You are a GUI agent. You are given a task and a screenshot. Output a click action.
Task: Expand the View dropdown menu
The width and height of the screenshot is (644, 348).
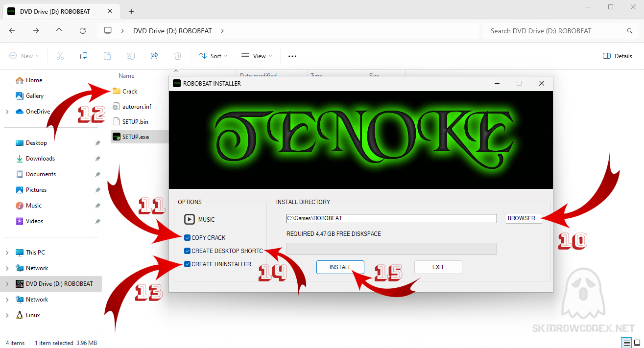click(257, 56)
